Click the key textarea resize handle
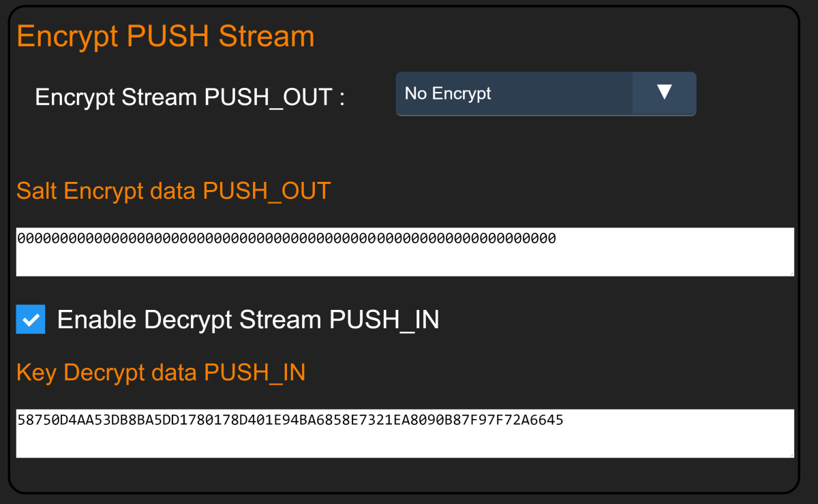Viewport: 818px width, 504px height. (791, 455)
